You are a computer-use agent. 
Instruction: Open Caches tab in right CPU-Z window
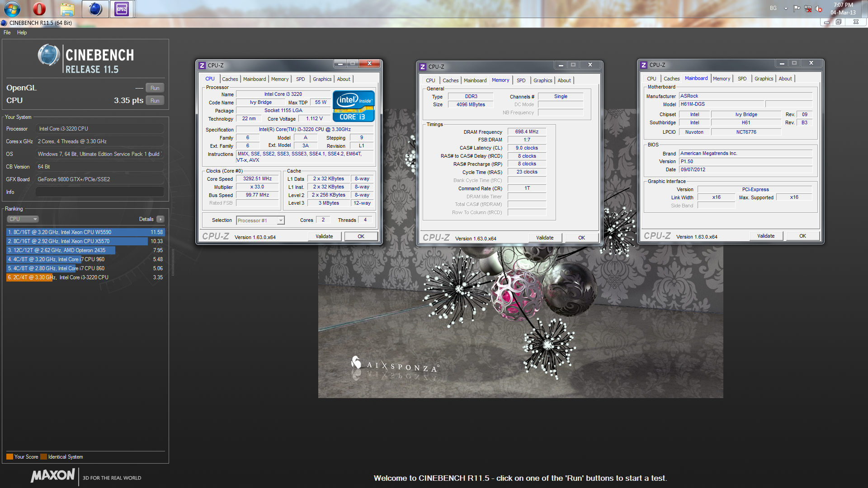671,79
